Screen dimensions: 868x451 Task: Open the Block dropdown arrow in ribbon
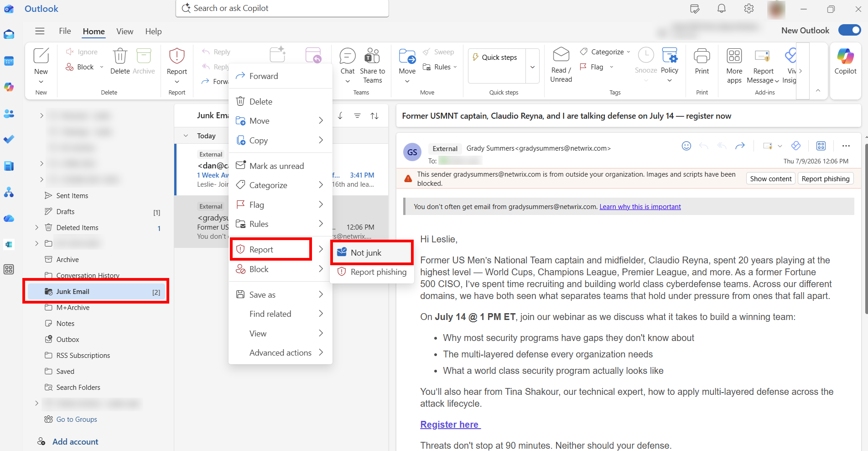coord(102,67)
